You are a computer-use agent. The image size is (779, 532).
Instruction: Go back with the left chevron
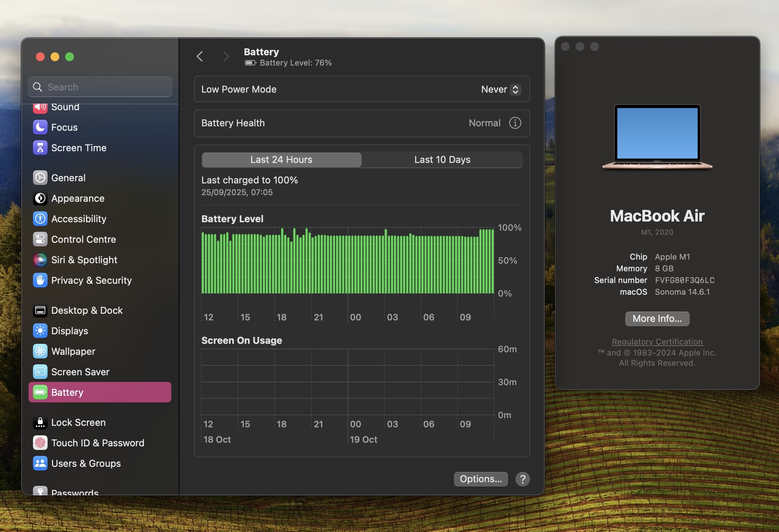pyautogui.click(x=200, y=56)
